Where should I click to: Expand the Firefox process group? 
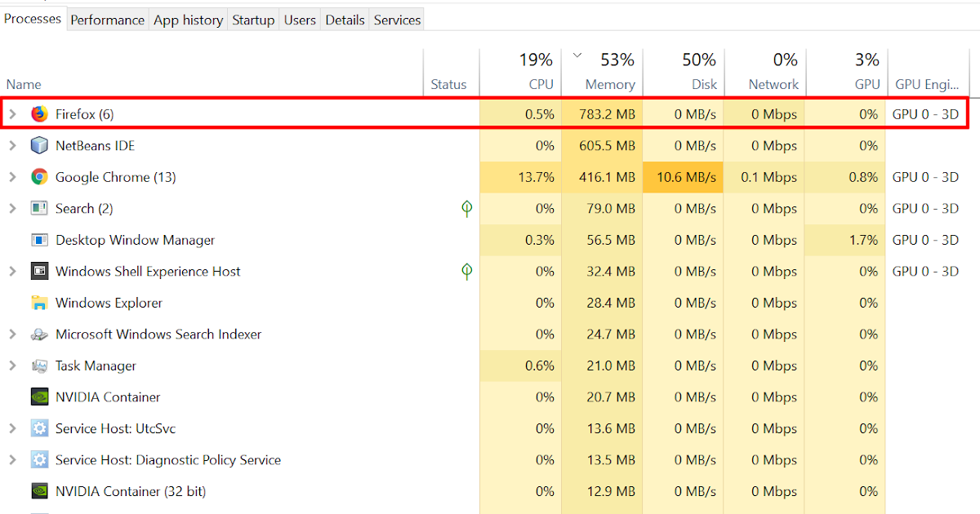point(11,114)
